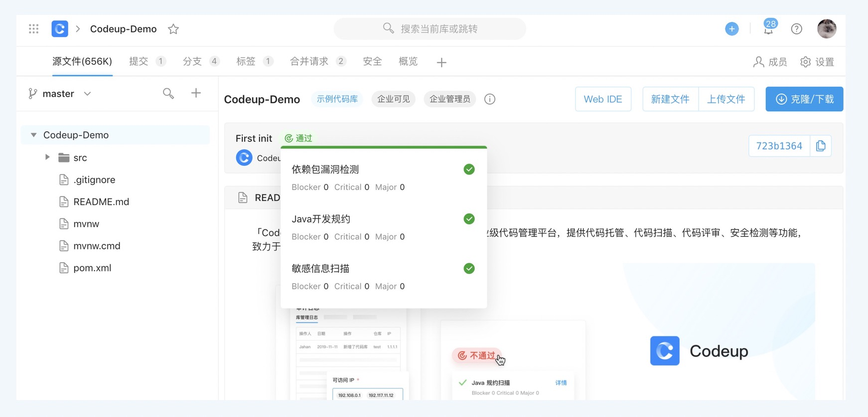Click the search magnifier in top bar
The width and height of the screenshot is (868, 417).
(x=388, y=28)
